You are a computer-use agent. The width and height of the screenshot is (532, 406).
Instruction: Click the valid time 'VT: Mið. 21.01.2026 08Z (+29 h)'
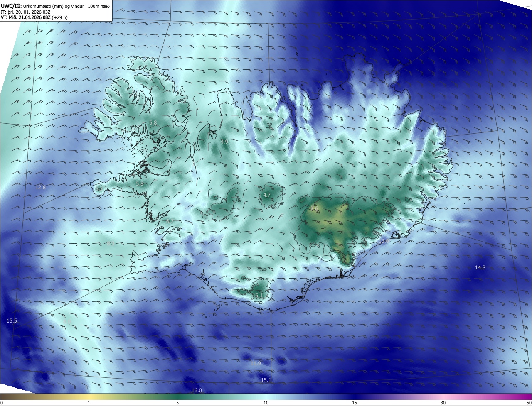(34, 18)
